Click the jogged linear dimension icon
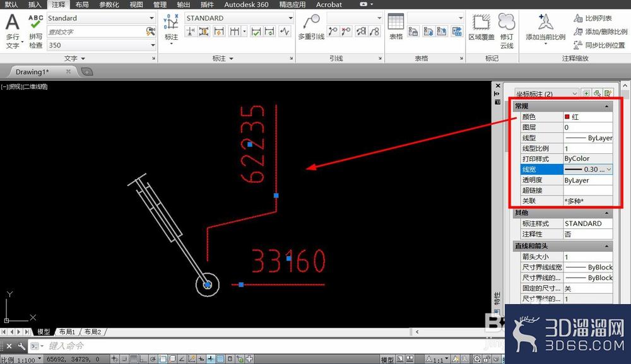631x364 pixels. 285,32
